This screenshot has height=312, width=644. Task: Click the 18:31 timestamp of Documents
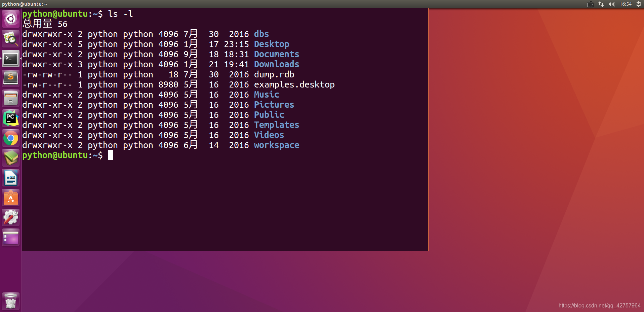[237, 54]
